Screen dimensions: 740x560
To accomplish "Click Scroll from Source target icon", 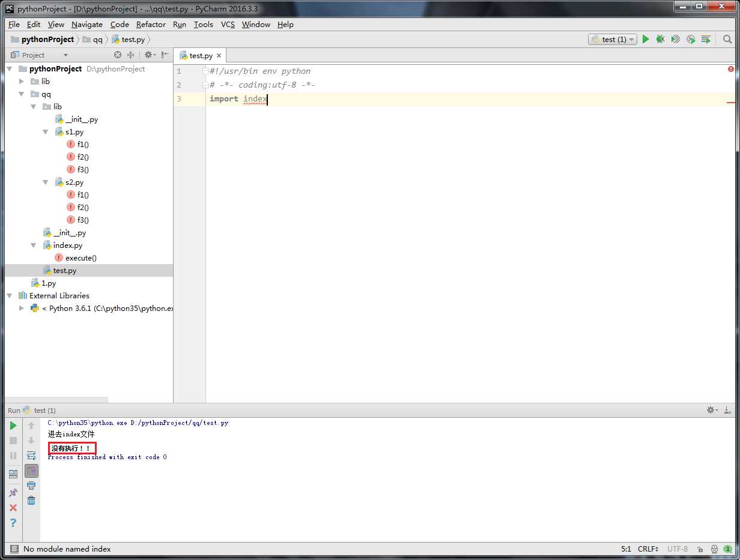I will (x=118, y=55).
